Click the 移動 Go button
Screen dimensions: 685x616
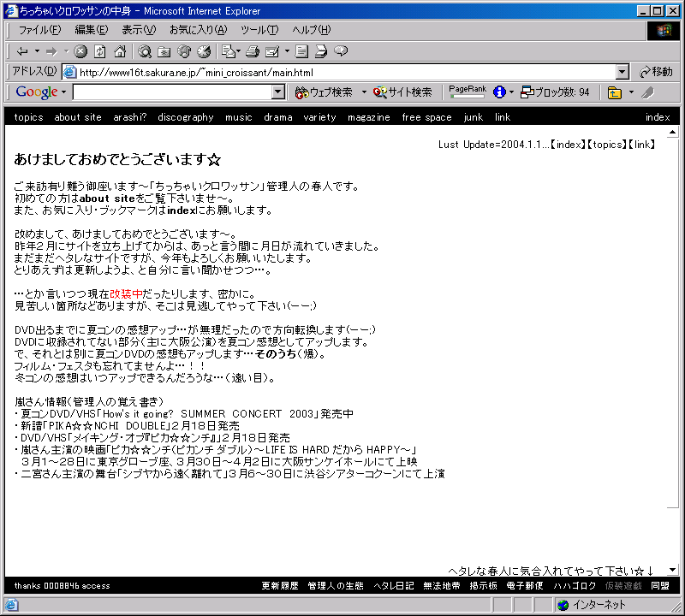[656, 72]
